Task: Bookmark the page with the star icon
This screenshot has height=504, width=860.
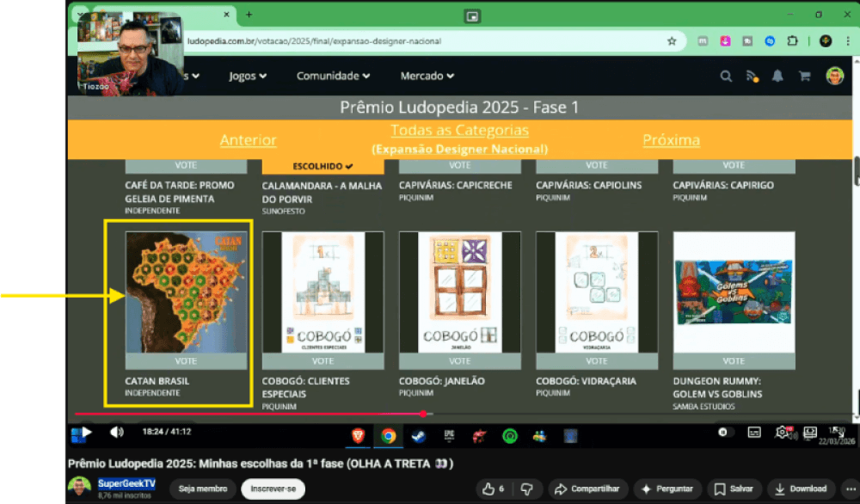Action: 672,40
